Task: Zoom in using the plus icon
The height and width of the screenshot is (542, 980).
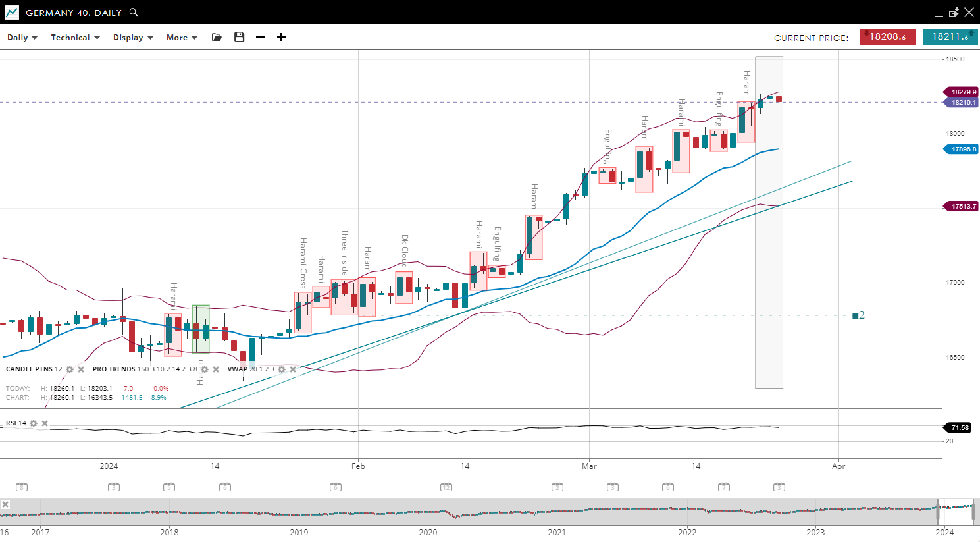Action: [x=281, y=38]
